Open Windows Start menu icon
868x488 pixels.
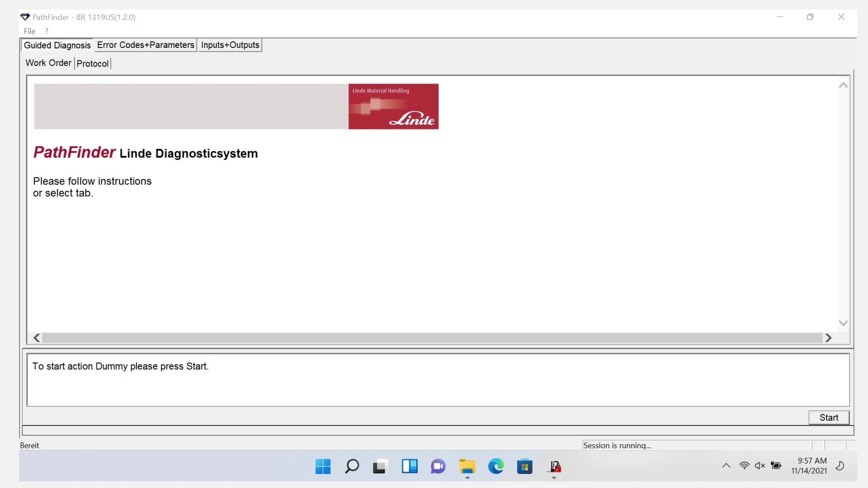coord(323,466)
